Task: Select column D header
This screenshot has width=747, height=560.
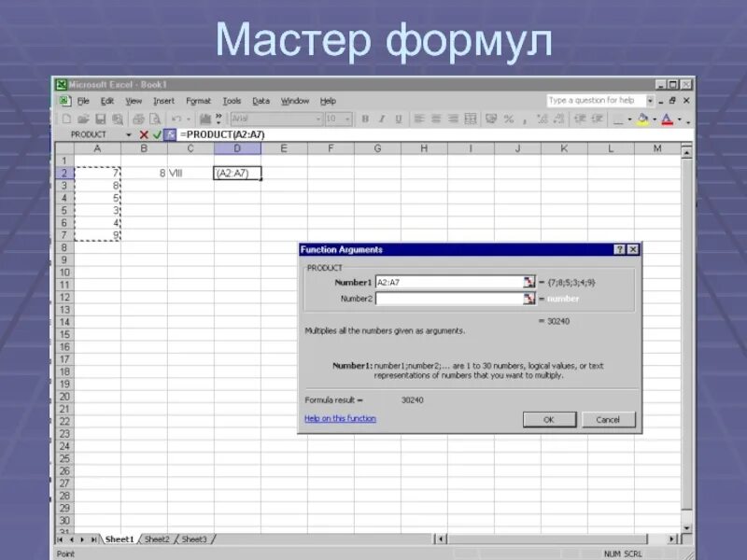Action: coord(237,148)
